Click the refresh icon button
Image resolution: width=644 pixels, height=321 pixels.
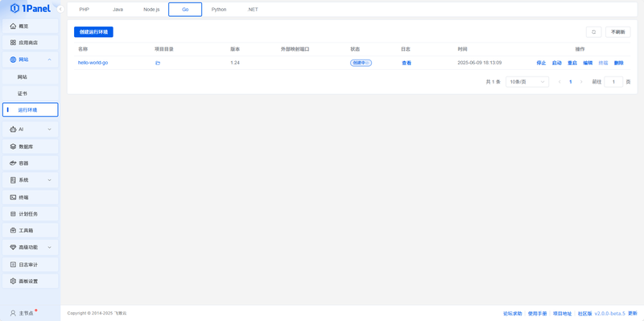pos(593,32)
